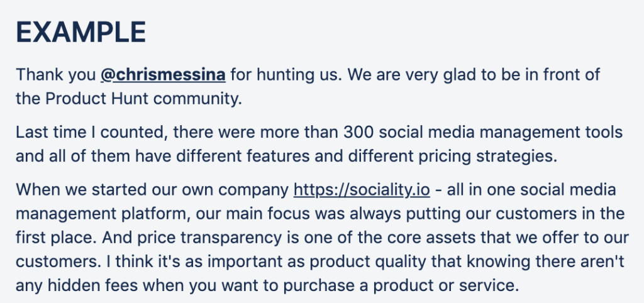Screen dimensions: 644x303
Task: Click "When we started our own company"
Action: (x=152, y=190)
